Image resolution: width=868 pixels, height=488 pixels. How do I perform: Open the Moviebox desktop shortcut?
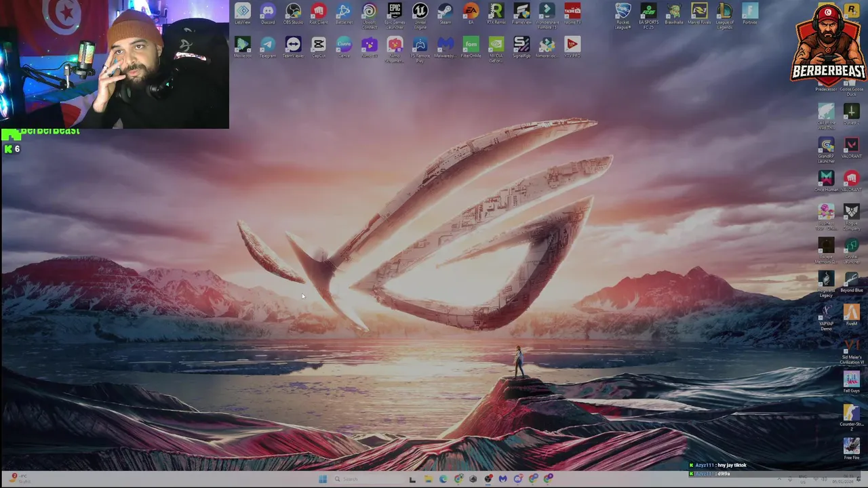click(242, 47)
